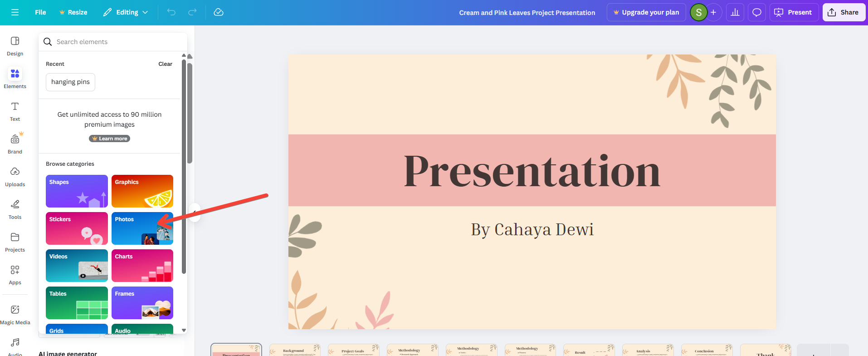Focus the Search elements field

point(113,42)
